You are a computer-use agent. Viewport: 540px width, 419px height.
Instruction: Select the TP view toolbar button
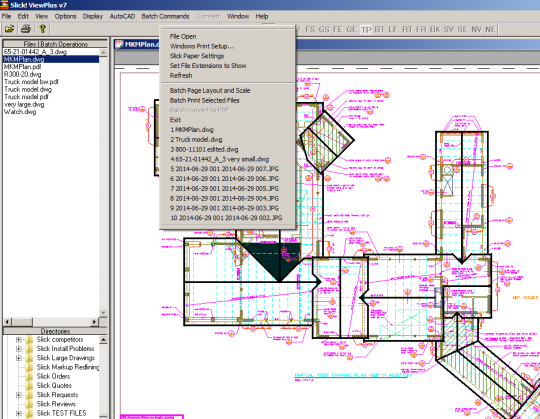click(366, 30)
